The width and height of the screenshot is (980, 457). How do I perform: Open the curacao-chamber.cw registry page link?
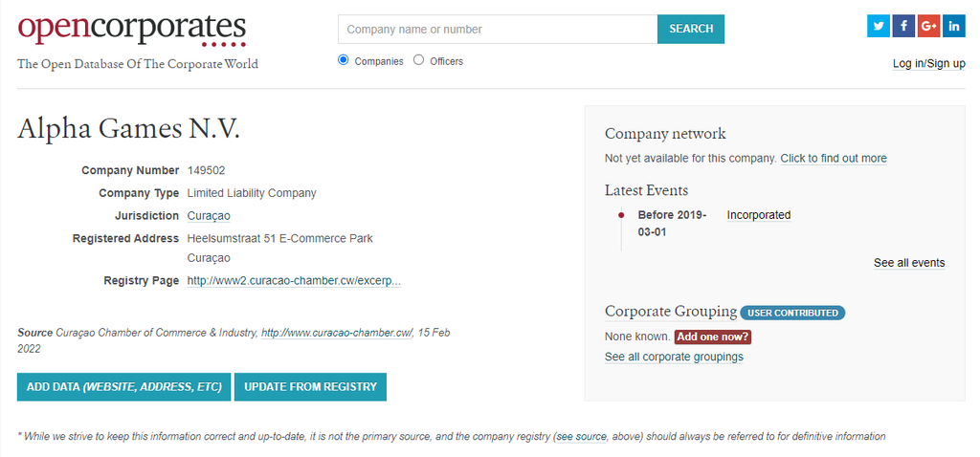(x=294, y=281)
